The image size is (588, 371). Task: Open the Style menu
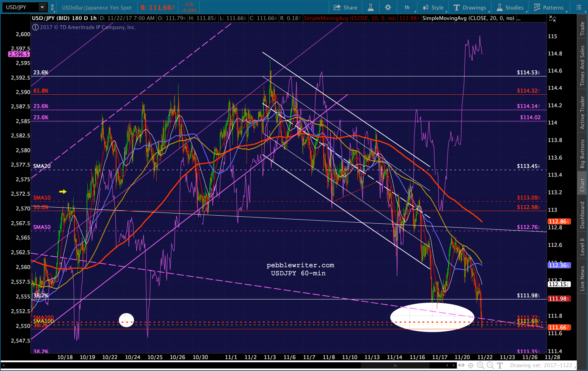(433, 7)
